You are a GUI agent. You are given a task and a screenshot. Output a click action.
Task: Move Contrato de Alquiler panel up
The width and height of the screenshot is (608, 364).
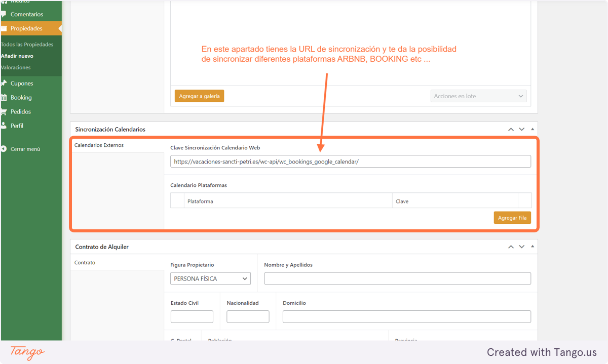tap(511, 247)
